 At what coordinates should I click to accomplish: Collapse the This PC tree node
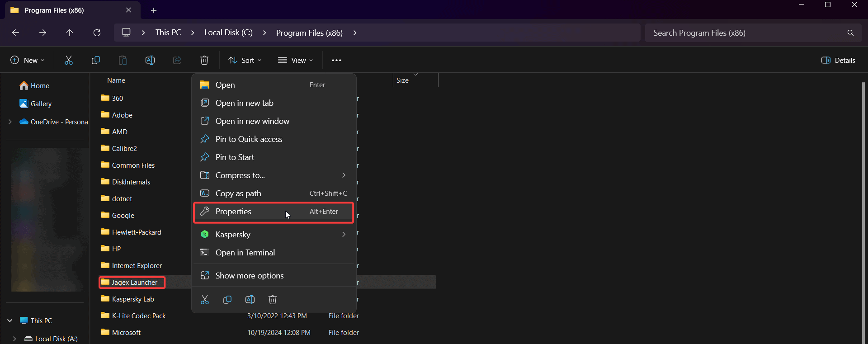pos(10,320)
